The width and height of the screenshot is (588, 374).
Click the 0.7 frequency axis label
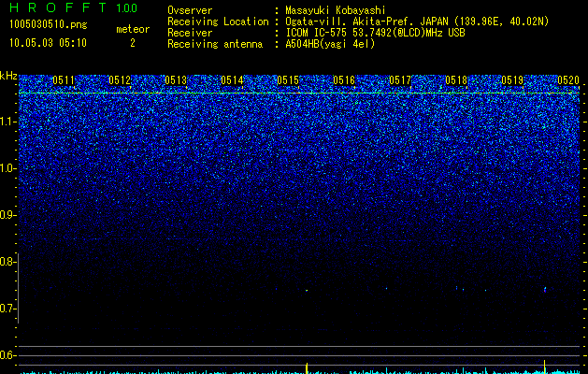click(7, 309)
